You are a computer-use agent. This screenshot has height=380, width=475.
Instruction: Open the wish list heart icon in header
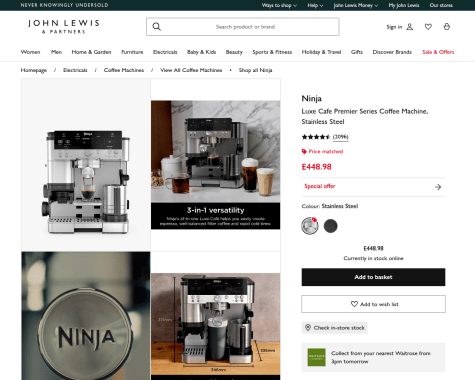[x=428, y=27]
